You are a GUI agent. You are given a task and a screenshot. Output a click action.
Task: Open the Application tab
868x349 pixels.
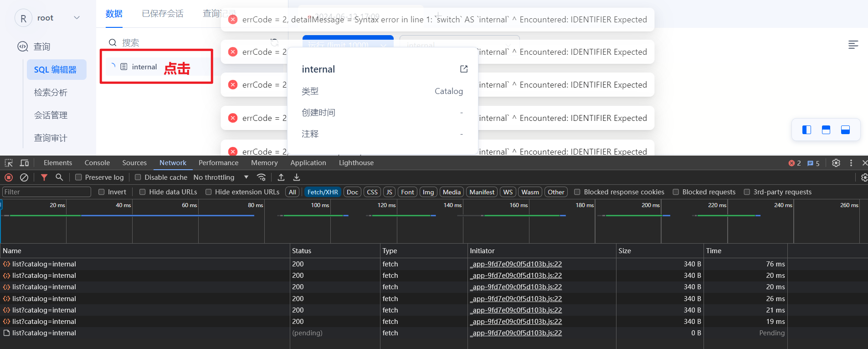coord(308,163)
